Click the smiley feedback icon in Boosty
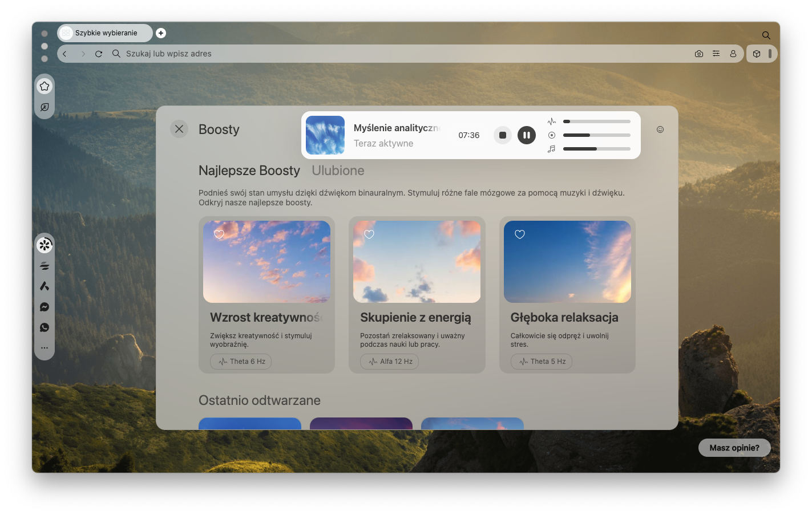This screenshot has width=812, height=515. click(x=660, y=129)
